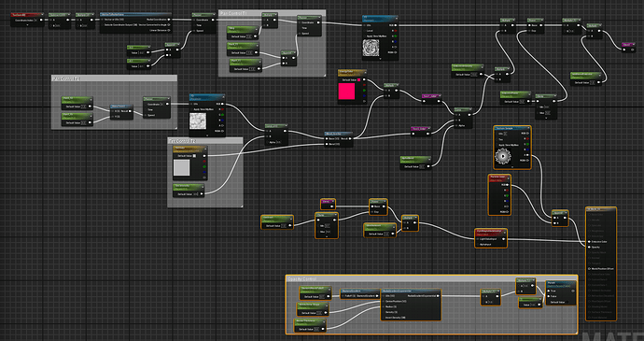Click the World Position Offset pin on output node
This screenshot has width=644, height=341.
(x=589, y=269)
